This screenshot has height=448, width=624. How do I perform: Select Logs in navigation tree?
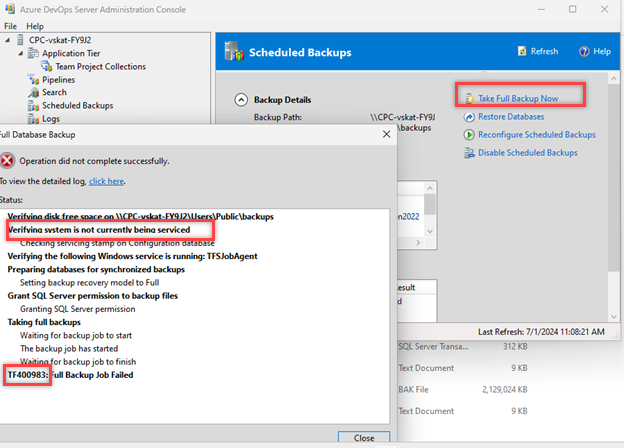51,118
